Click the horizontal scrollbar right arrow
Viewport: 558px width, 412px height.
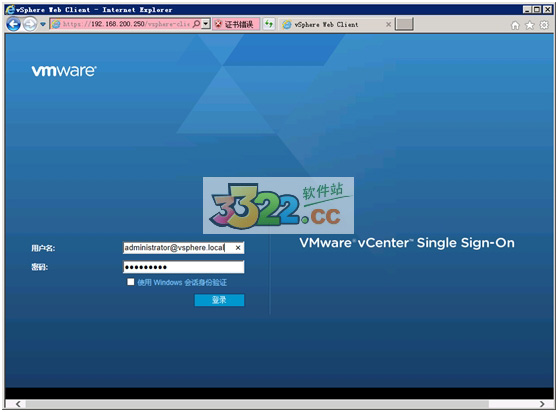pyautogui.click(x=542, y=404)
